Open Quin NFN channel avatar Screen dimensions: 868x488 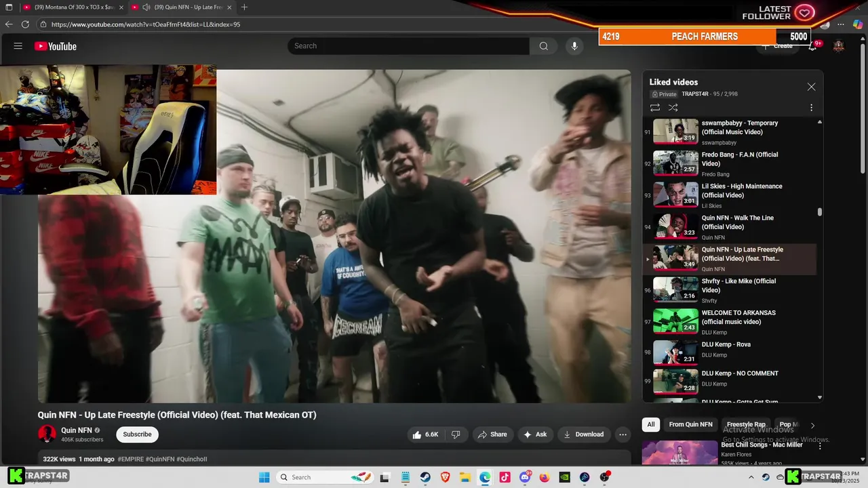point(47,434)
